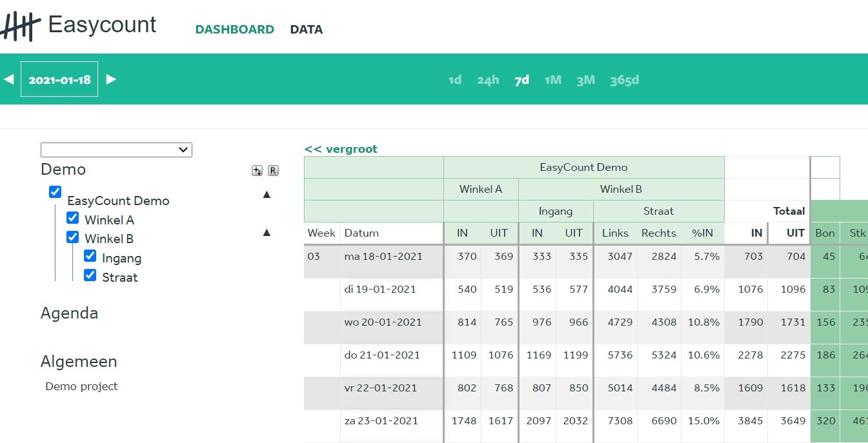Click the EasyCount Demo table header
Image resolution: width=868 pixels, height=443 pixels.
[x=583, y=168]
